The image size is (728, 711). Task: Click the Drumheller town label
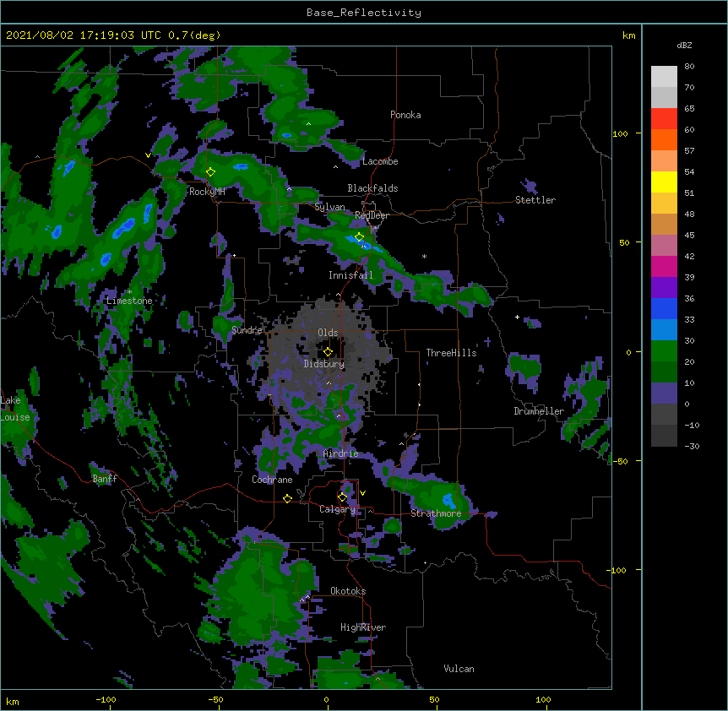point(539,411)
